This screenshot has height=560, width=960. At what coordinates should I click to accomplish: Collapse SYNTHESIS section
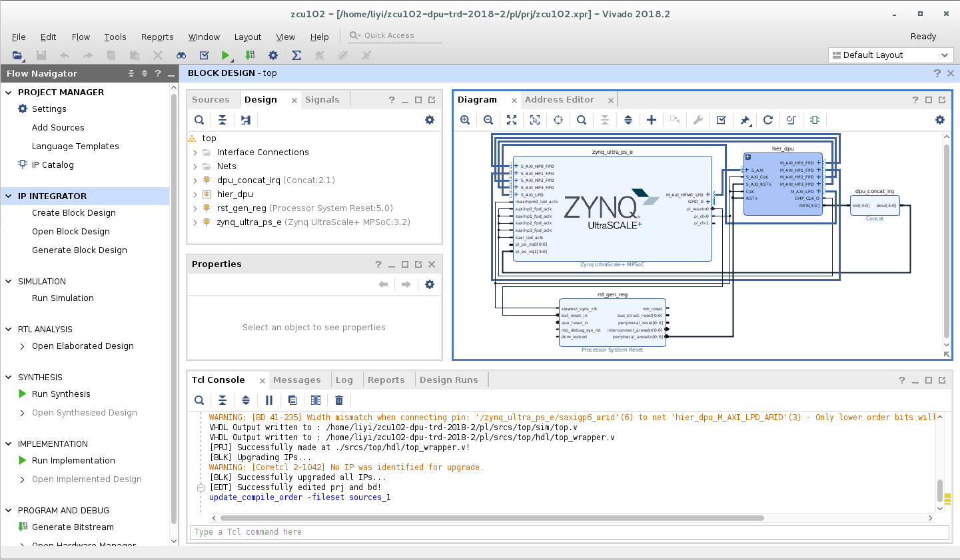pyautogui.click(x=9, y=378)
